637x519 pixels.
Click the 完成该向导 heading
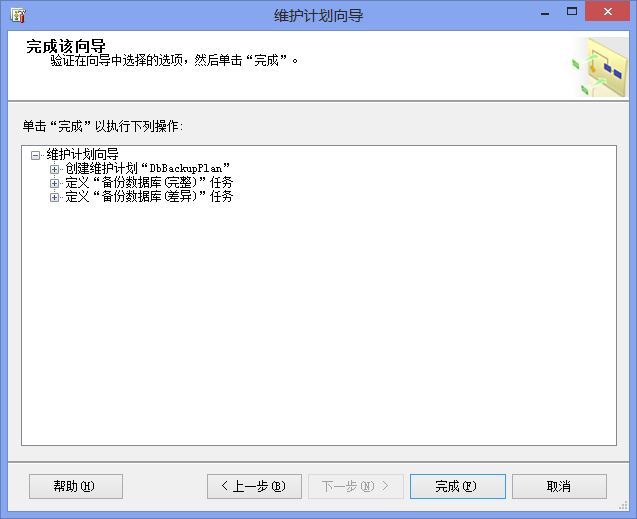point(66,47)
